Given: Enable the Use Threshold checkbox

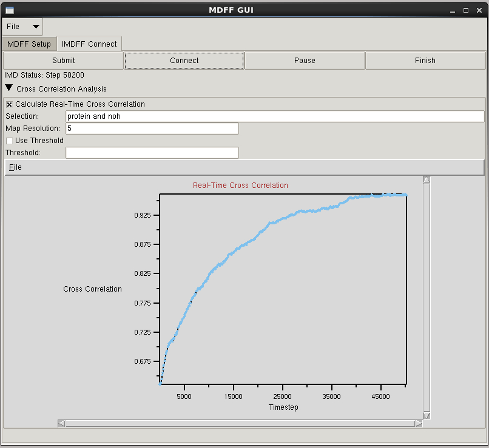Looking at the screenshot, I should point(10,141).
